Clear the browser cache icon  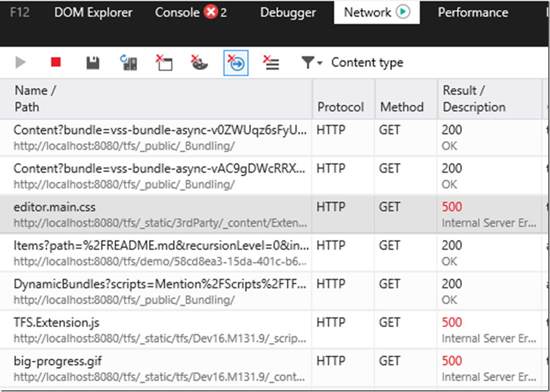[164, 63]
